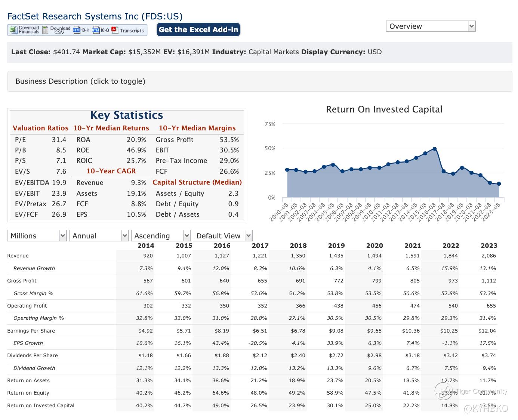Click the Return on Invested Capital row label
Viewport: 518px width, 420px height.
pyautogui.click(x=41, y=405)
